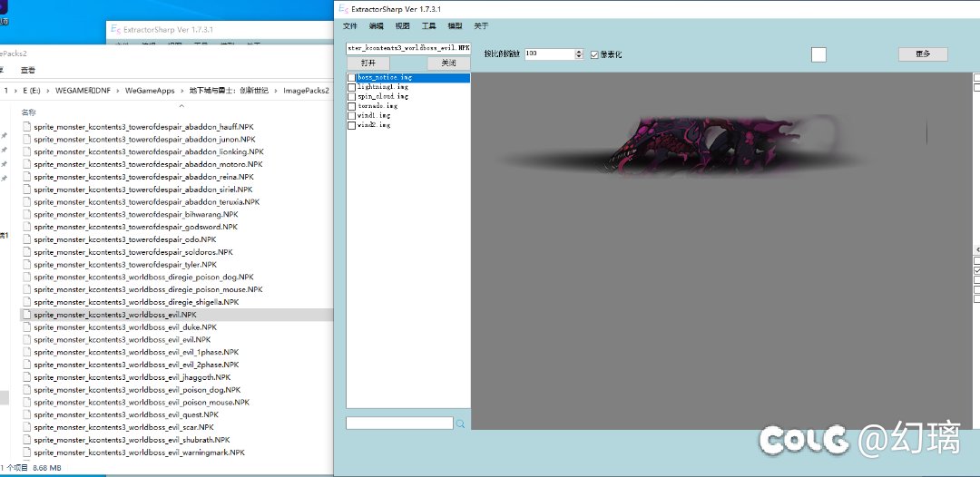Open the 模型 menu in ExtractorSharp
Screen dimensions: 980x477
point(455,25)
